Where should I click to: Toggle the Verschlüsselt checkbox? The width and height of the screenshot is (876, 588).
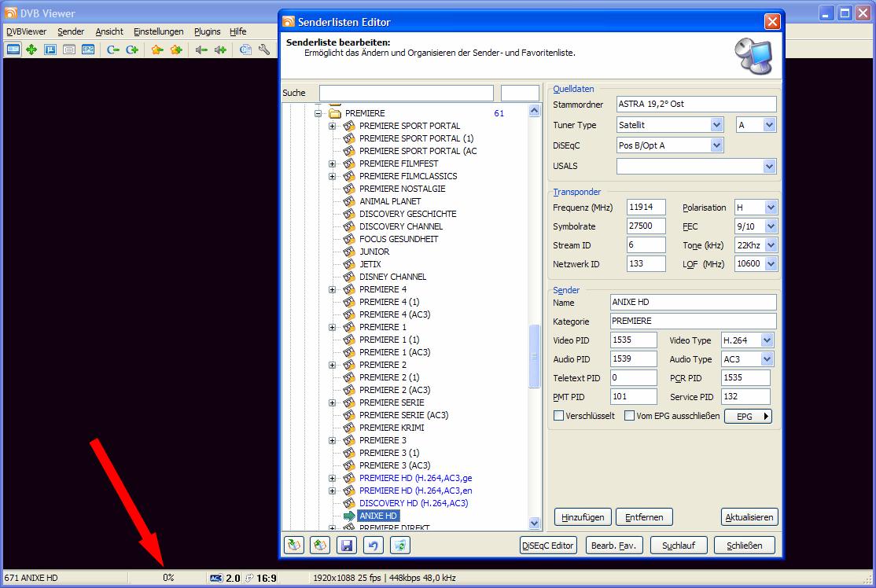(x=558, y=416)
